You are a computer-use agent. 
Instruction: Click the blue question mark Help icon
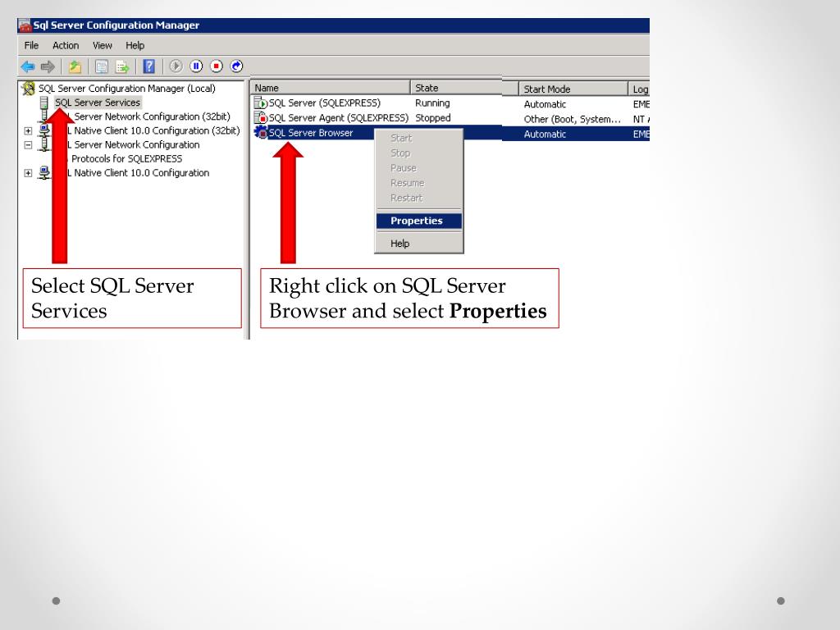tap(149, 66)
